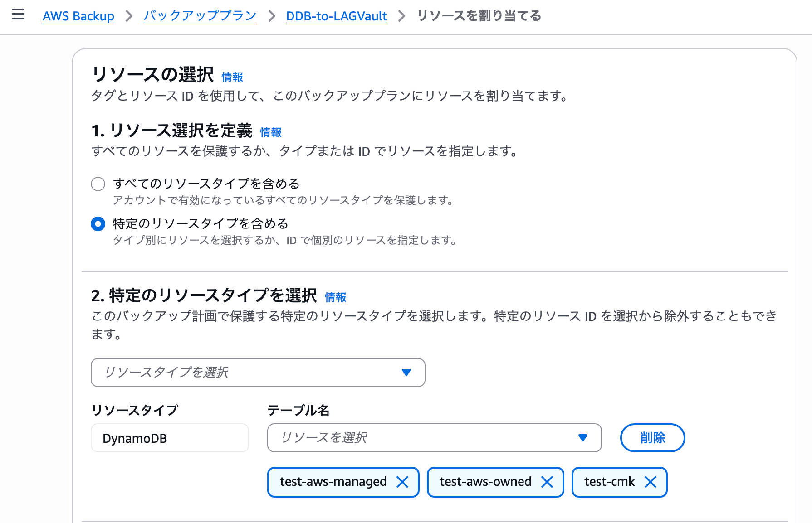
Task: Click the AWS Backup breadcrumb link
Action: 78,16
